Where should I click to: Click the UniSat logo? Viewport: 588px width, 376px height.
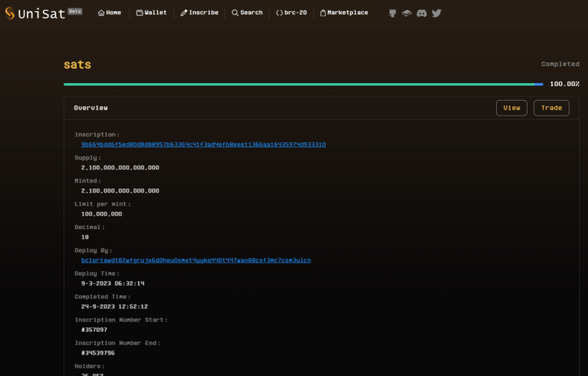tap(35, 13)
